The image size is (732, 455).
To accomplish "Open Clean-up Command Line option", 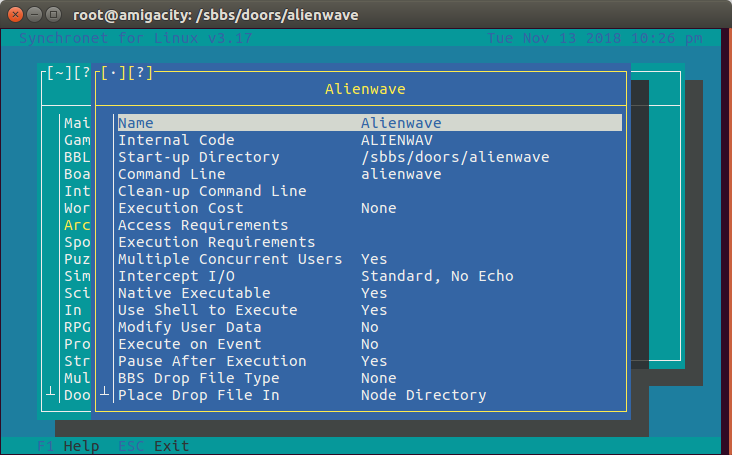I will coord(370,191).
